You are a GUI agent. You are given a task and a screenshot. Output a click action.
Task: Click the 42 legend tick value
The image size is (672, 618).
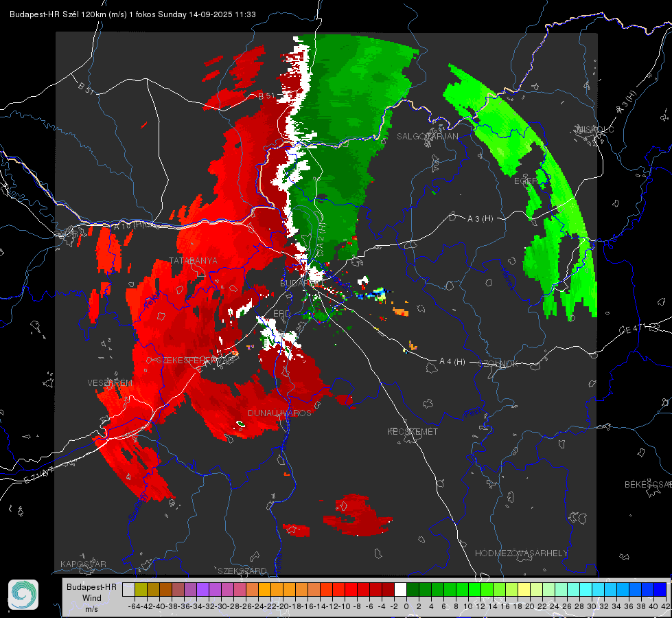[665, 606]
